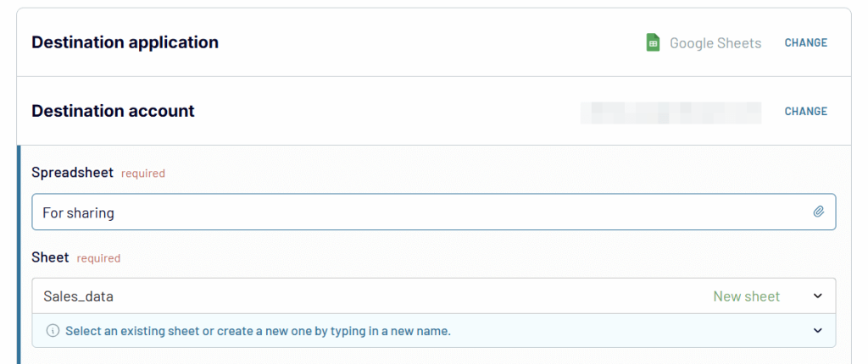
Task: Click the blue vertical bar on active section
Action: coord(19,255)
